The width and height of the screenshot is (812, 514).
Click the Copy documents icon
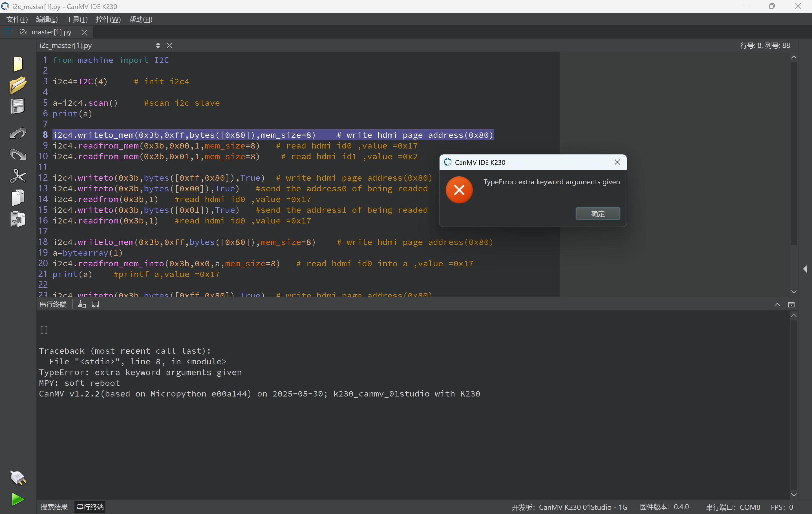(x=18, y=198)
